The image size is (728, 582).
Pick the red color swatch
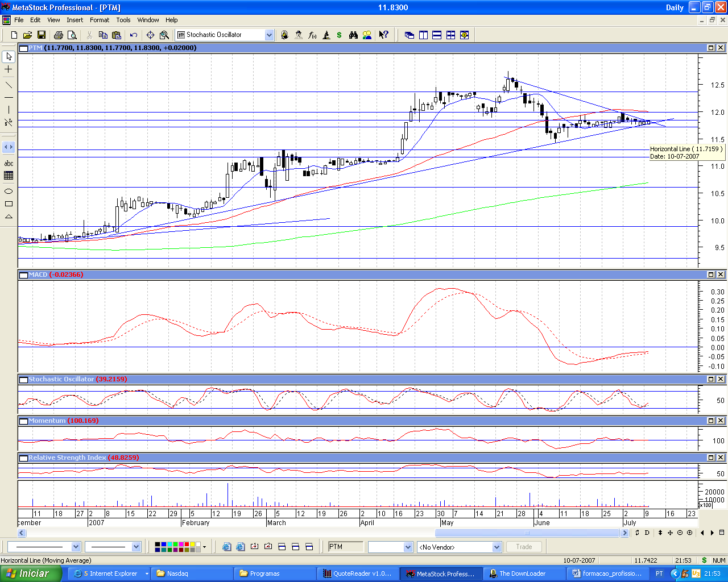click(x=187, y=544)
